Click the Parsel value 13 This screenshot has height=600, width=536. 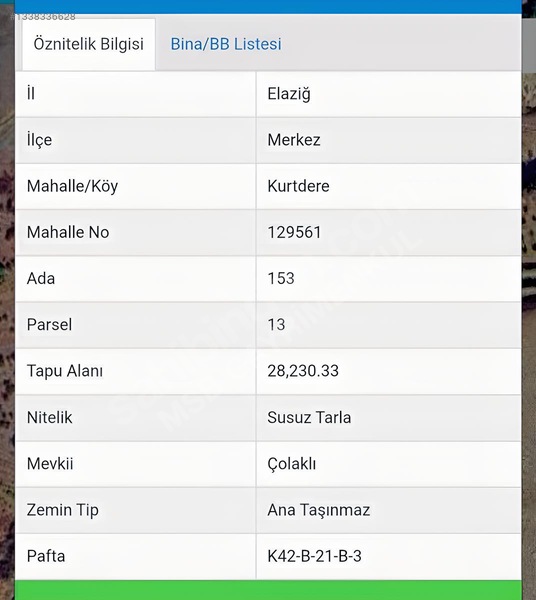coord(276,325)
